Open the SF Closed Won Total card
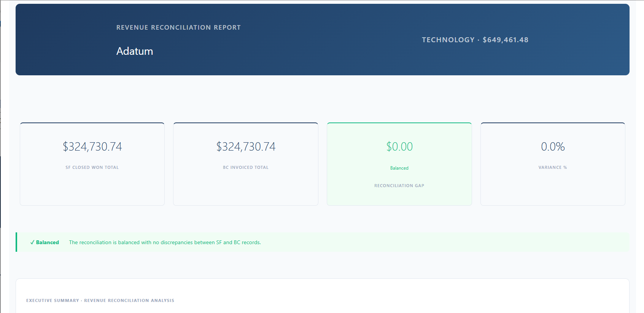The width and height of the screenshot is (644, 313). point(92,164)
